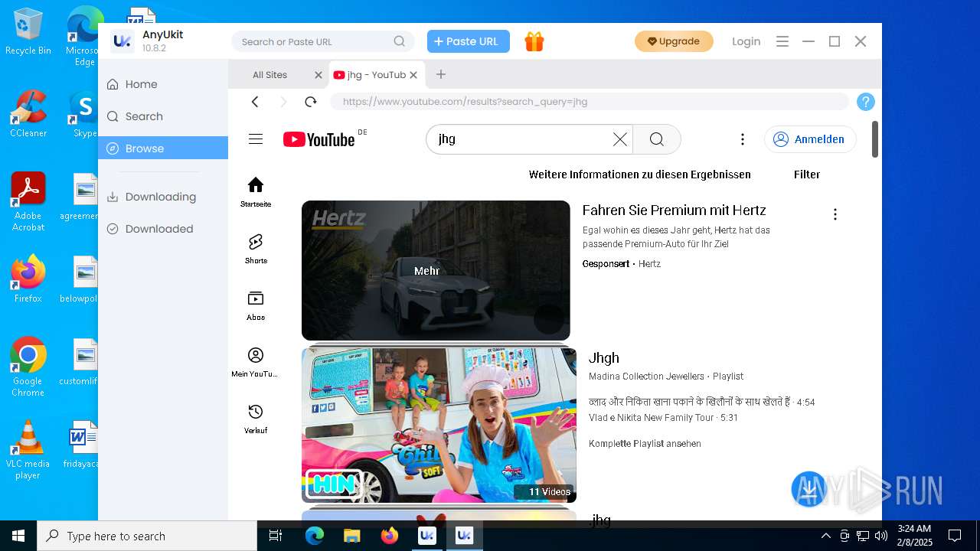The height and width of the screenshot is (551, 980).
Task: Open the Hertz ad video thumbnail
Action: 436,270
